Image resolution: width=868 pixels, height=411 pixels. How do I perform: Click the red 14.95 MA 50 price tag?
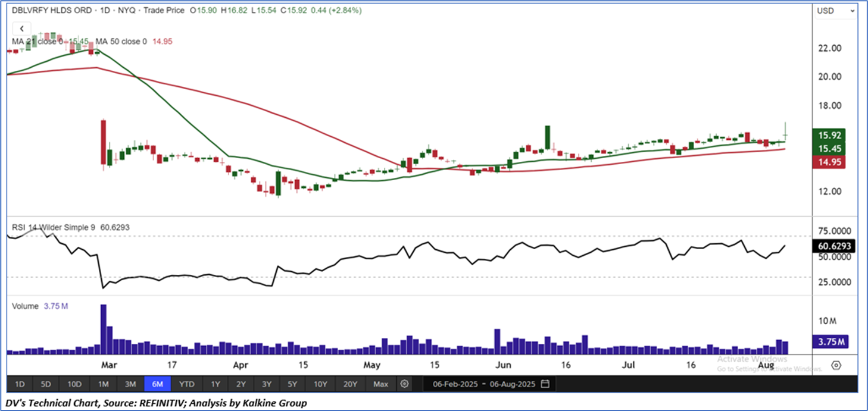[x=829, y=162]
